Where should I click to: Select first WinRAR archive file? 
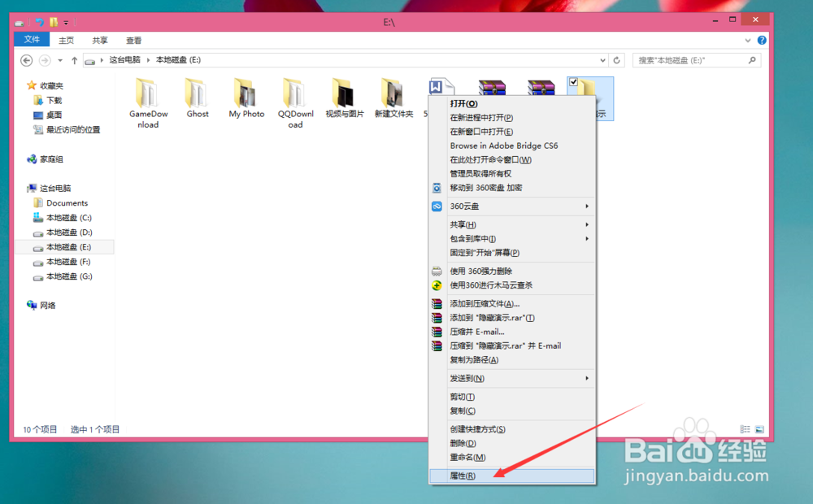(492, 87)
